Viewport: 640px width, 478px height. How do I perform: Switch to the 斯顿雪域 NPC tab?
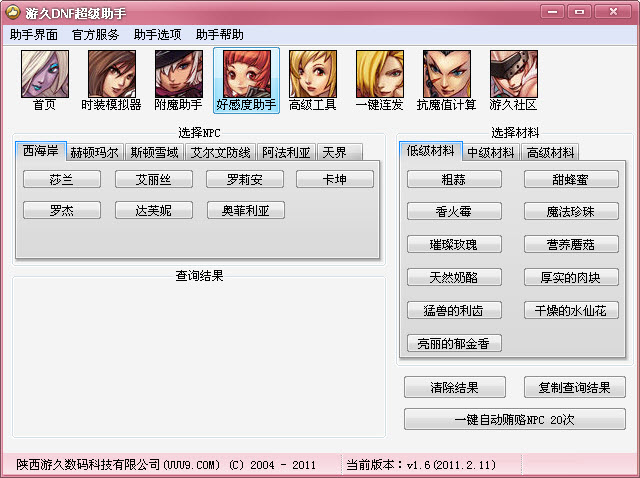click(x=154, y=152)
